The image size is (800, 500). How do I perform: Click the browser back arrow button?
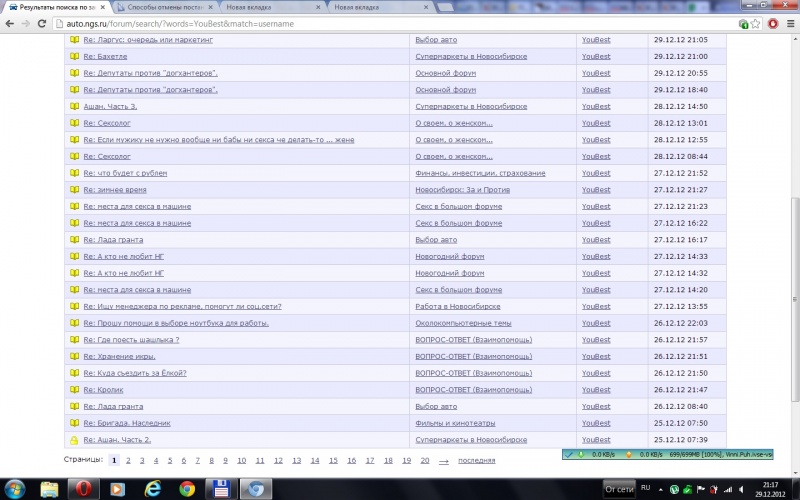point(11,22)
